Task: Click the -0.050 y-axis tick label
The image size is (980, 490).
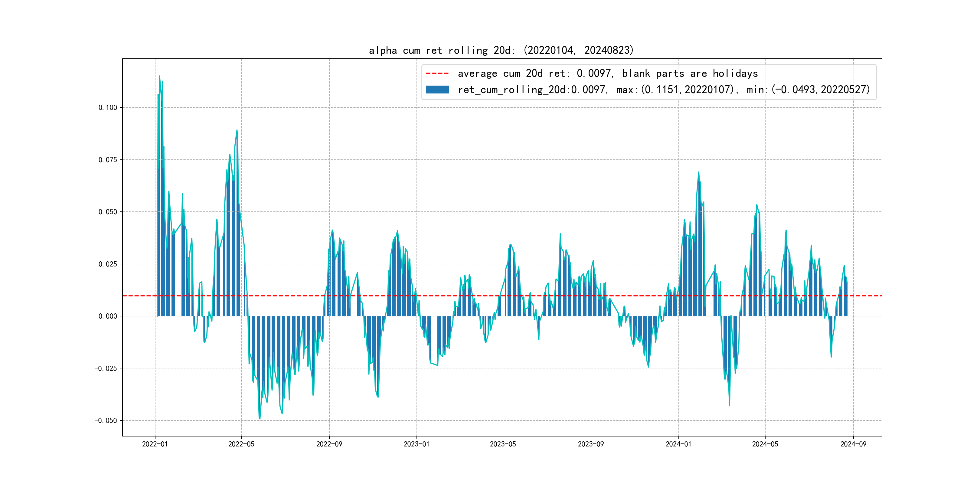Action: (x=106, y=420)
